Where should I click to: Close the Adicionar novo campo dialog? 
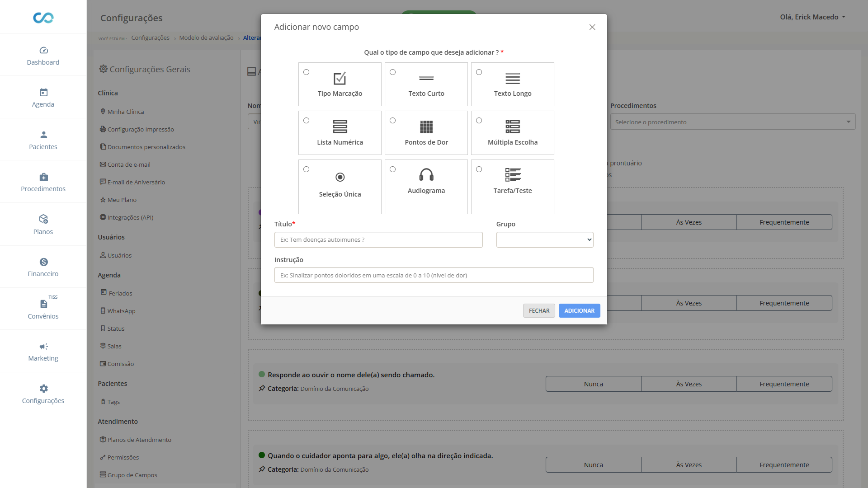click(592, 27)
